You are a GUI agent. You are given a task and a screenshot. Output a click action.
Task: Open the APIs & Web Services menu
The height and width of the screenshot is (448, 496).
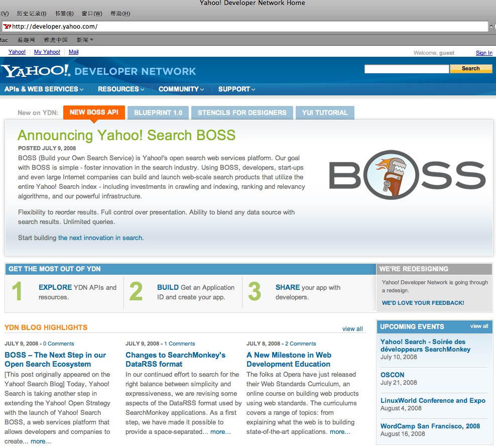(44, 89)
